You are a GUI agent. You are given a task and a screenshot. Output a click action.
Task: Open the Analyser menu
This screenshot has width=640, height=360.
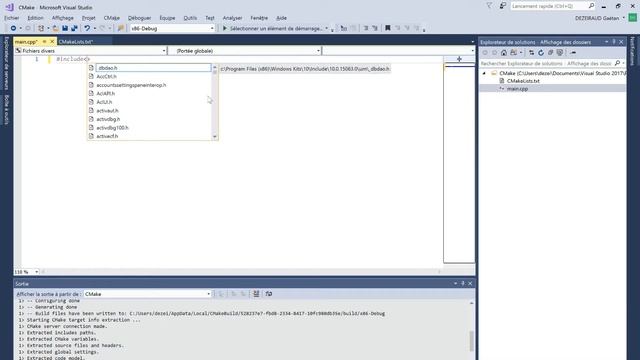click(x=232, y=18)
